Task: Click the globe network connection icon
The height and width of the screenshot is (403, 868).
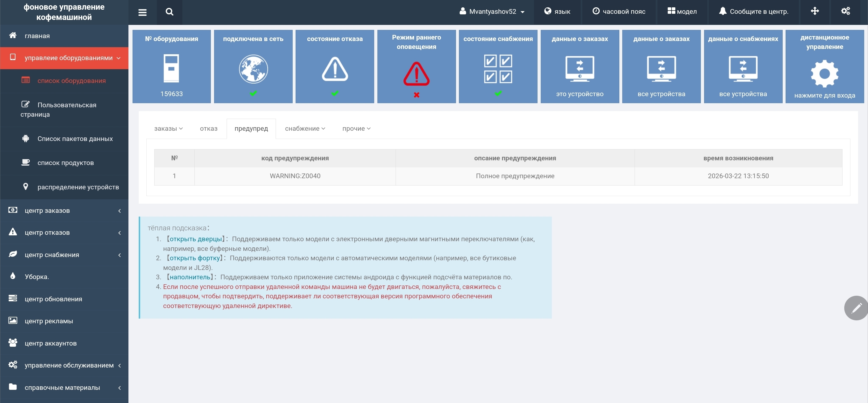Action: click(253, 69)
